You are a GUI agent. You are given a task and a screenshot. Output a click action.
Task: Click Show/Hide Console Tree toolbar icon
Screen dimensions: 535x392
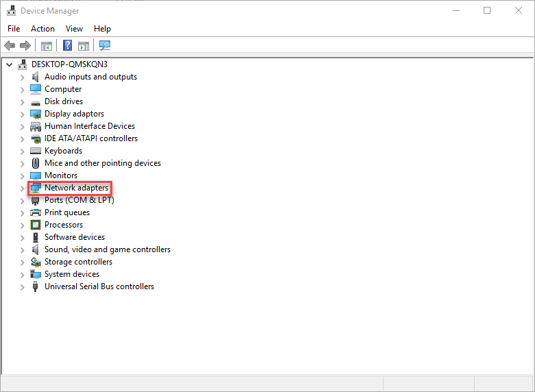coord(47,46)
